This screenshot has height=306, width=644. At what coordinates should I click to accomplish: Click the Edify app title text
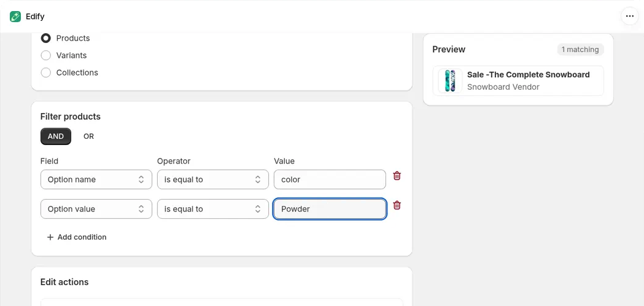[35, 17]
